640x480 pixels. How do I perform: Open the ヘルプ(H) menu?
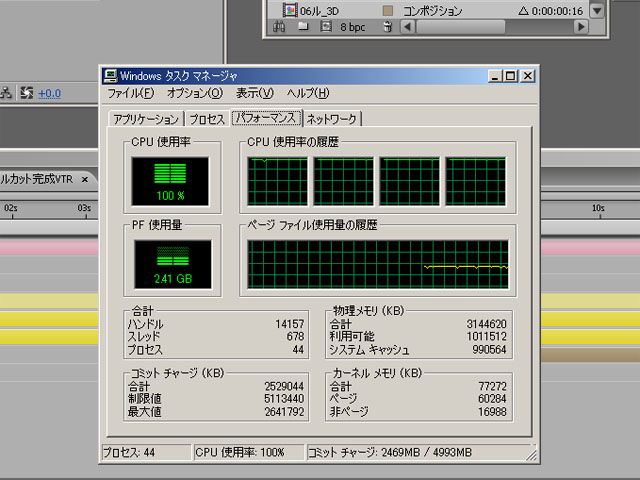pyautogui.click(x=308, y=93)
